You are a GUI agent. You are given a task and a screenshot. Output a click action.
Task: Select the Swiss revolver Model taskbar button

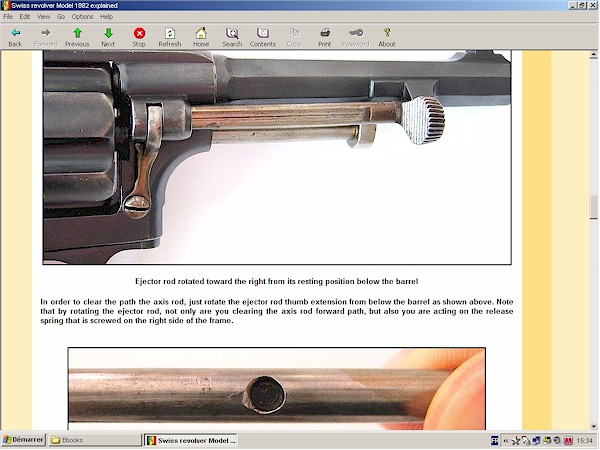tap(191, 440)
